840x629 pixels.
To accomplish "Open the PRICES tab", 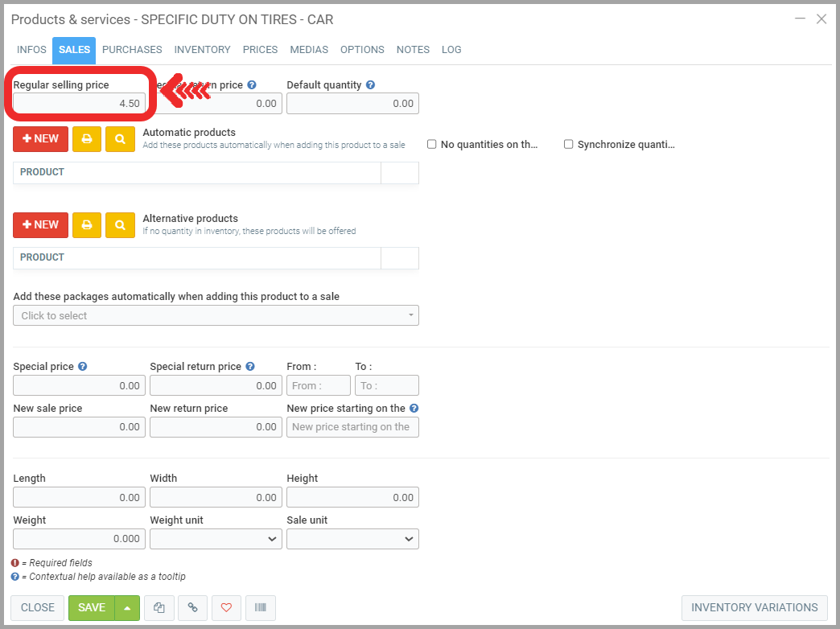I will click(x=260, y=50).
